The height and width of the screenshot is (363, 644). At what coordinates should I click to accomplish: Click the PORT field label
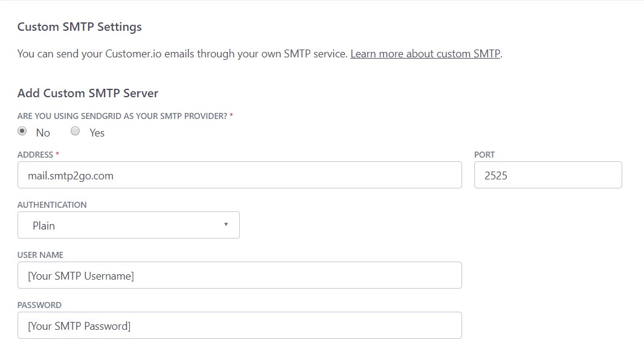pos(485,155)
